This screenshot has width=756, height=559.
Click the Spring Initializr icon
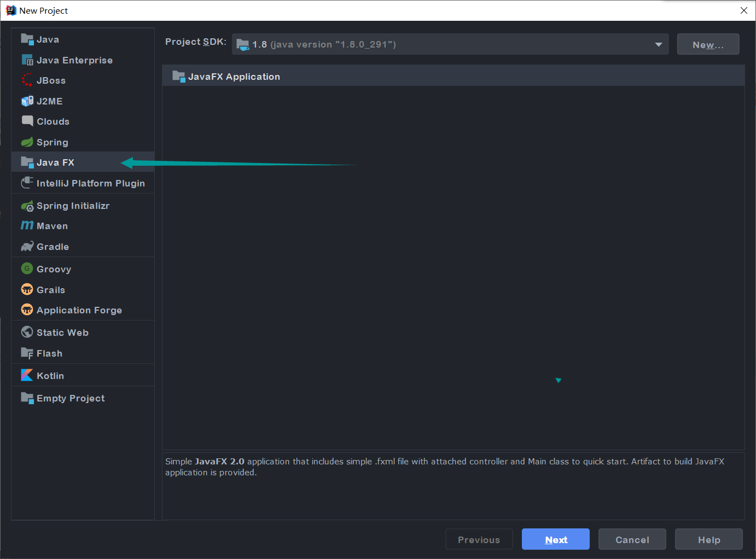tap(27, 206)
